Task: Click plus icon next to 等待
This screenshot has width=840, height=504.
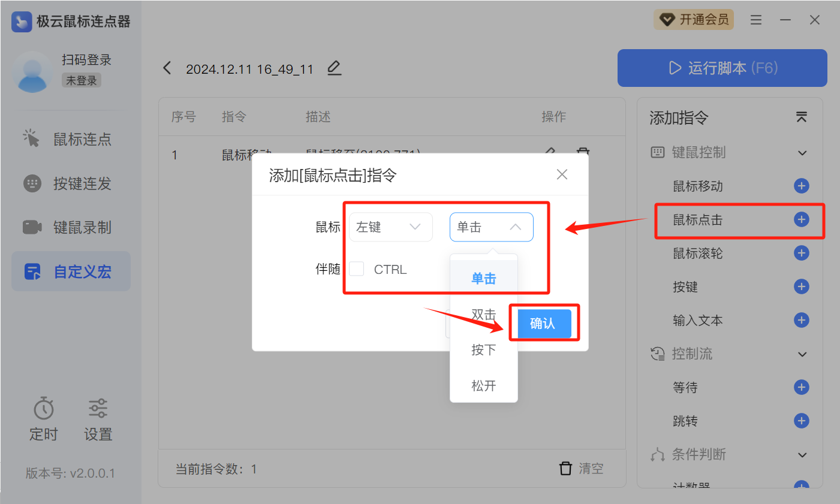Action: tap(801, 387)
